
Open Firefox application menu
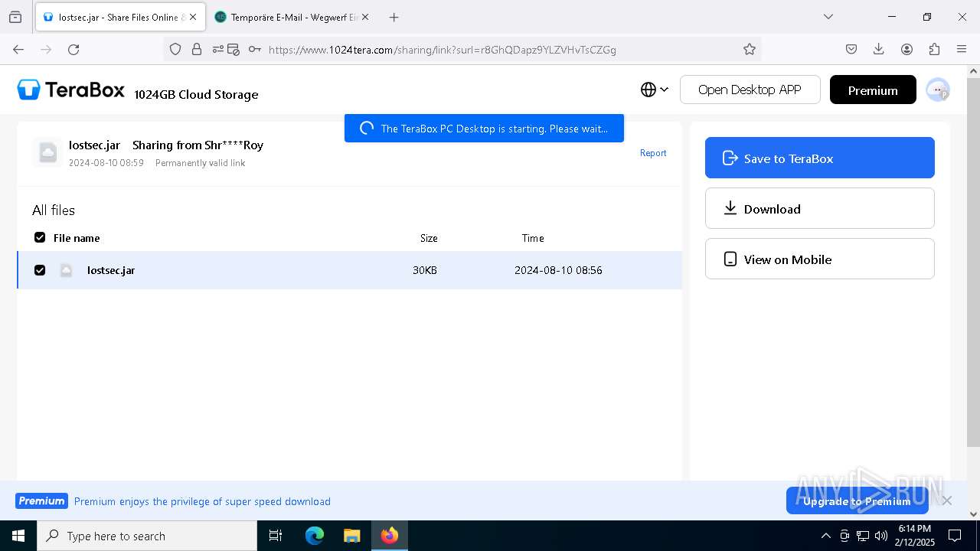point(962,49)
